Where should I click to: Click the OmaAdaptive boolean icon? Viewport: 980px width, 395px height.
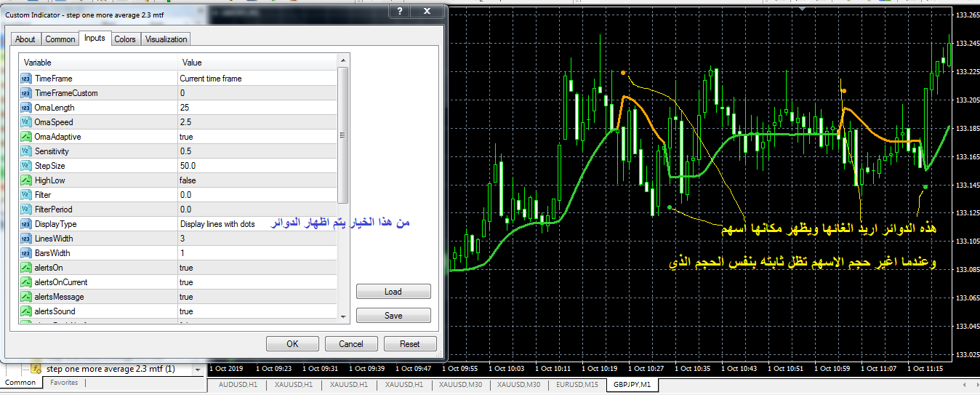tap(25, 137)
